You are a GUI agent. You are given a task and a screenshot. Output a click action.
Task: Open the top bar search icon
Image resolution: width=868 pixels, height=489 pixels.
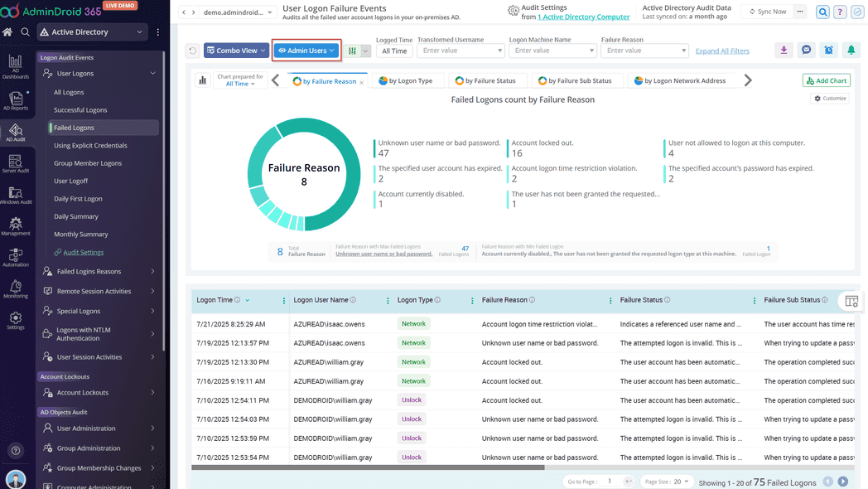(x=822, y=12)
